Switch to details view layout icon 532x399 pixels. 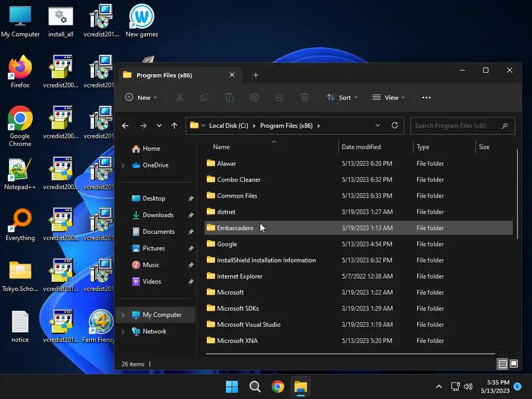(x=502, y=364)
